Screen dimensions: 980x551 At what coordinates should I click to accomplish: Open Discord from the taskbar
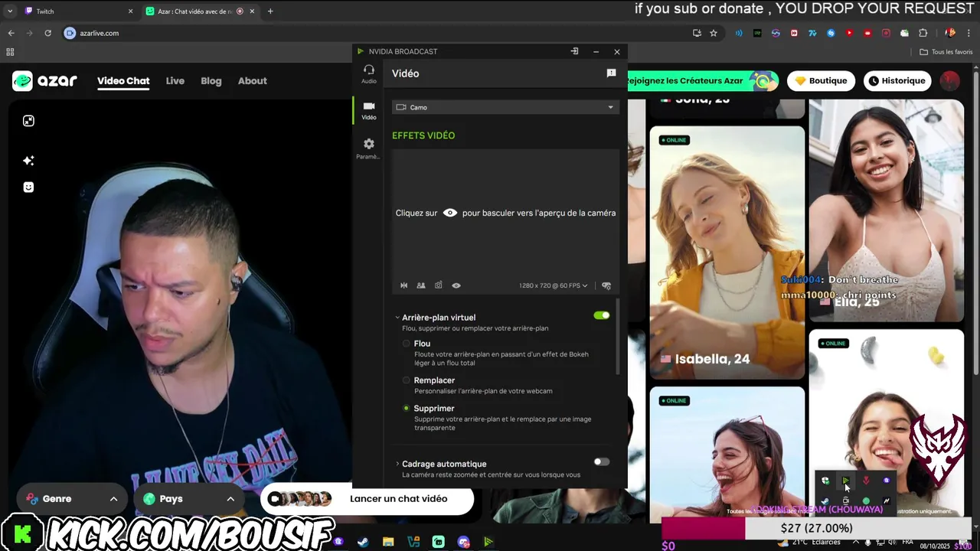pyautogui.click(x=463, y=542)
